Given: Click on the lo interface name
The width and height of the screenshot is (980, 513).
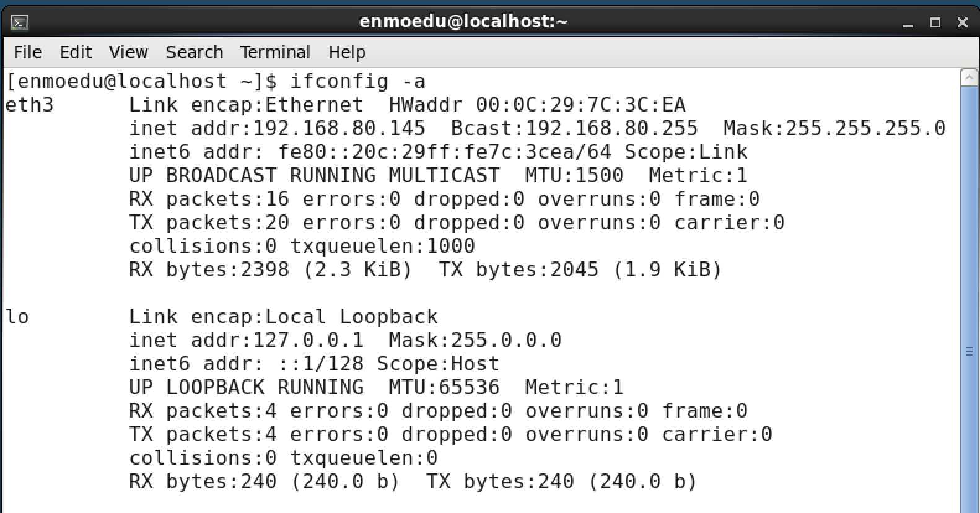Looking at the screenshot, I should coord(17,317).
